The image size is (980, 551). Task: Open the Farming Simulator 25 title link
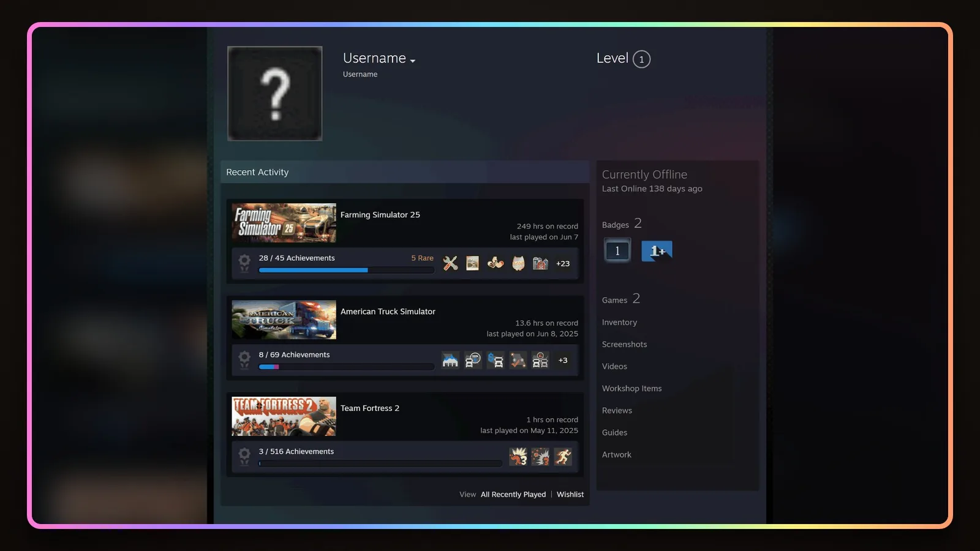pyautogui.click(x=380, y=215)
